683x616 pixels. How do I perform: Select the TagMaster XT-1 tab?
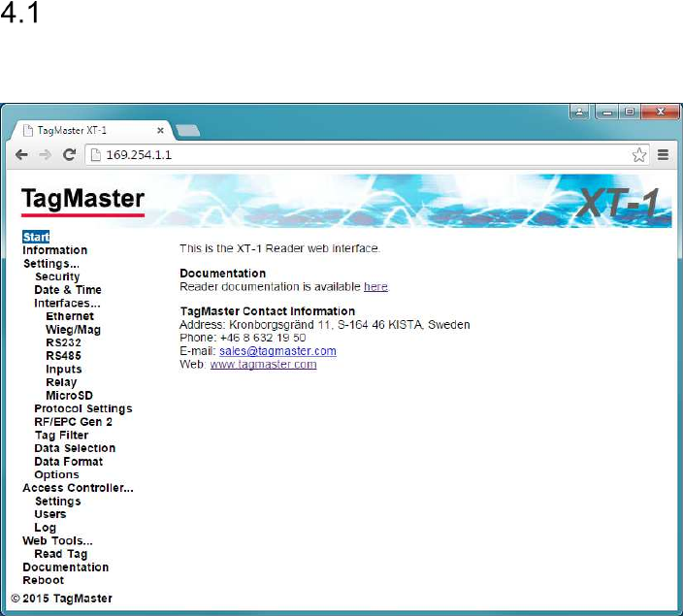tap(91, 130)
